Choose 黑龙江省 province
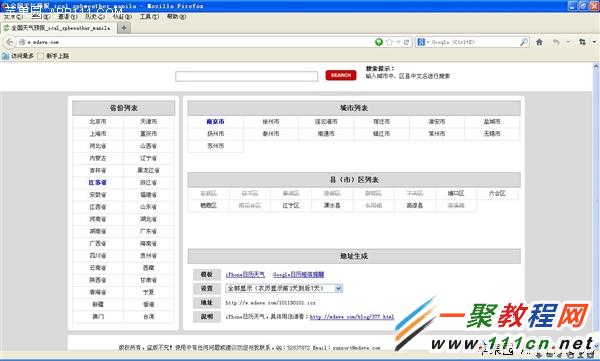The image size is (600, 361). pos(148,170)
